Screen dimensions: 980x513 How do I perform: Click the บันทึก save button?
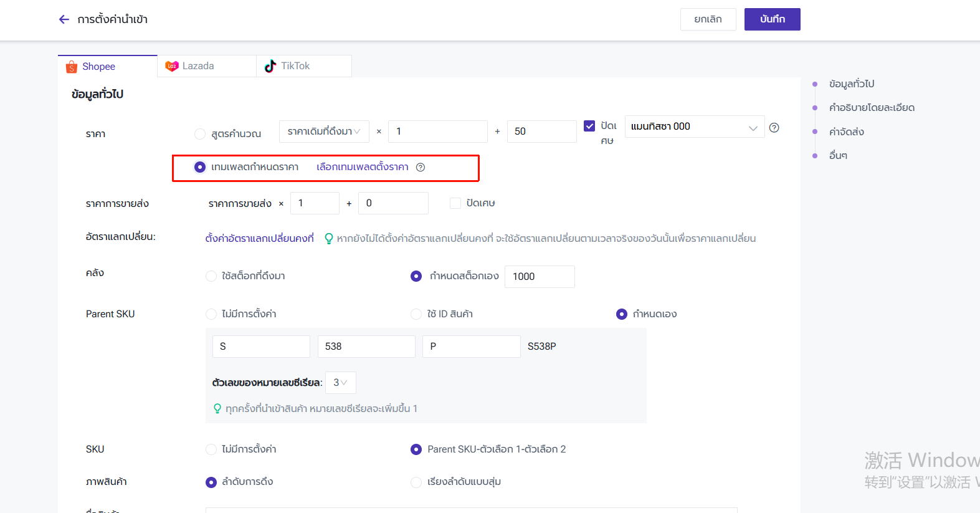click(x=772, y=19)
